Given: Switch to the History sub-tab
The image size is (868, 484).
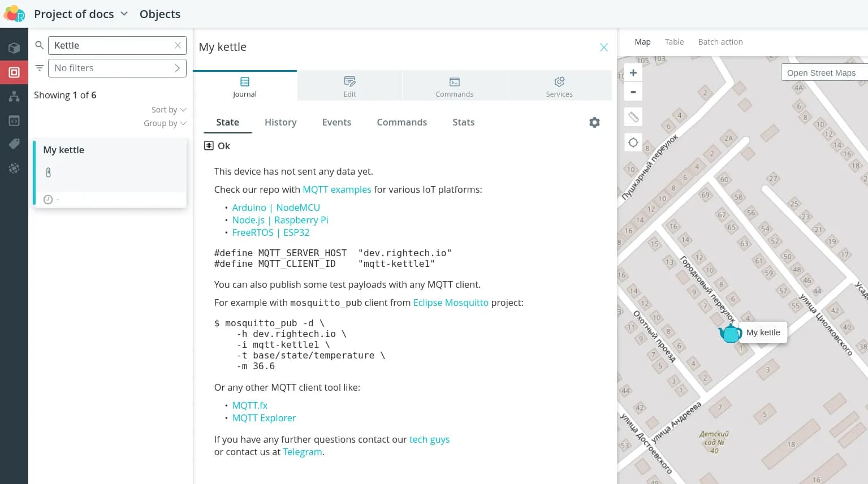Looking at the screenshot, I should [280, 122].
